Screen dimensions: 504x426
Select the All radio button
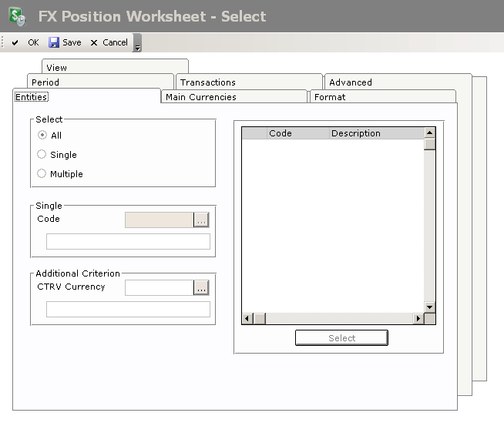(x=42, y=136)
